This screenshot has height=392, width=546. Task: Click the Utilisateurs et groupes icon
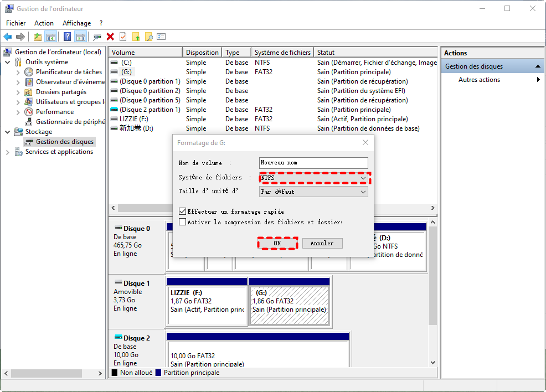tap(29, 102)
